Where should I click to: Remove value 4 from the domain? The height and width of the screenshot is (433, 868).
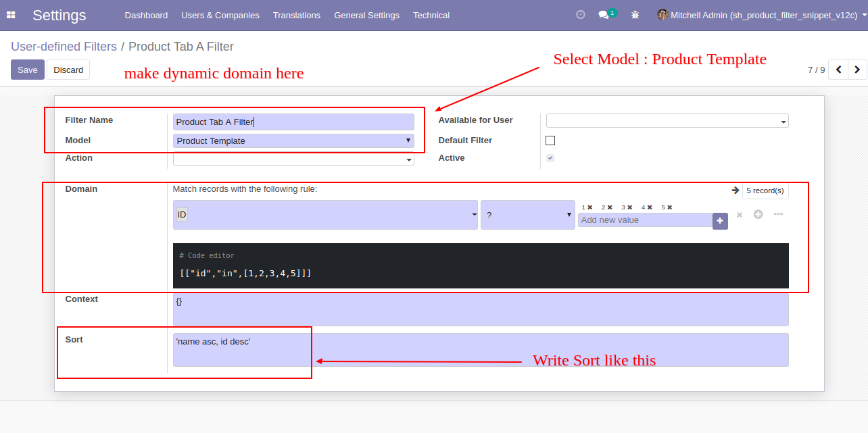(650, 207)
